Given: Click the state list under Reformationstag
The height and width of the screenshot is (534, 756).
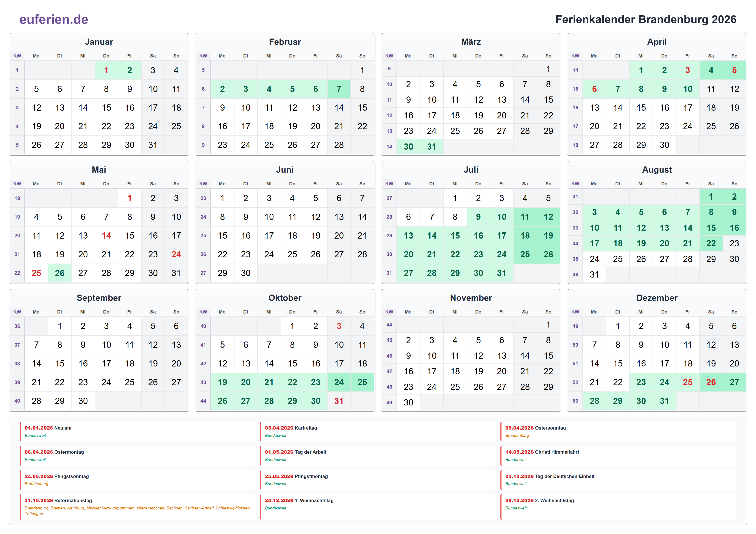Looking at the screenshot, I should pos(138,511).
